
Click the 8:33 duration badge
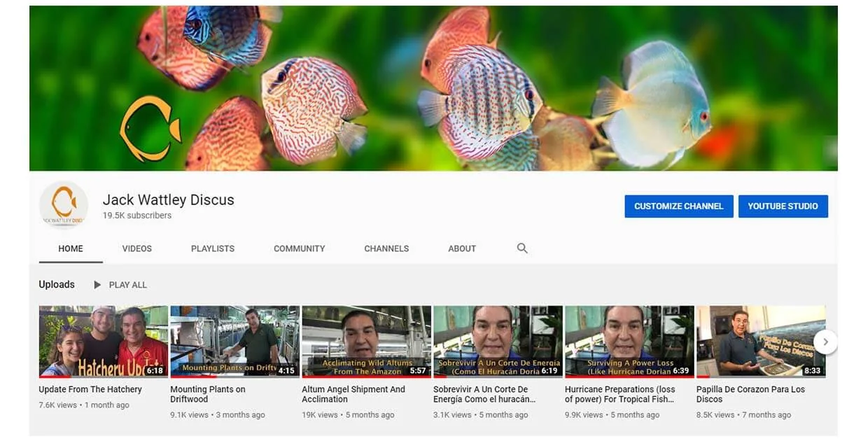(x=813, y=371)
